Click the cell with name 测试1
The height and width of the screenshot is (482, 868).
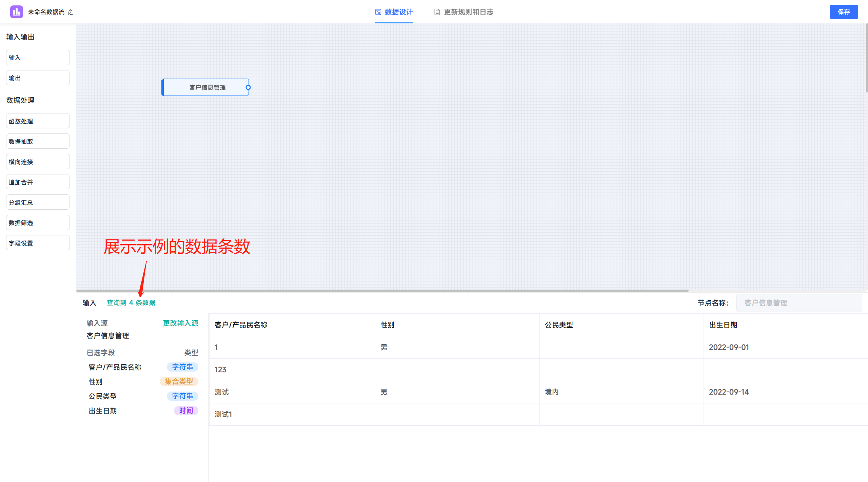pos(292,414)
